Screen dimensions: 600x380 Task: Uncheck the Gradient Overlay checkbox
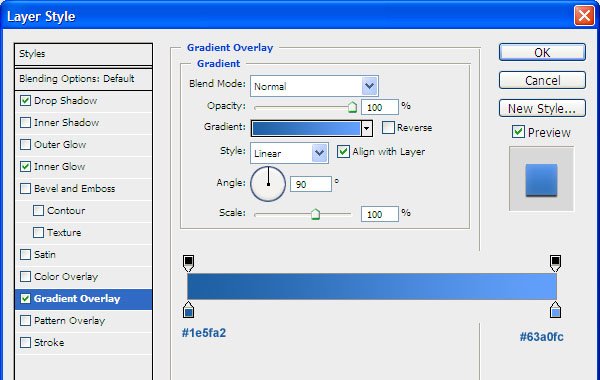pos(25,298)
